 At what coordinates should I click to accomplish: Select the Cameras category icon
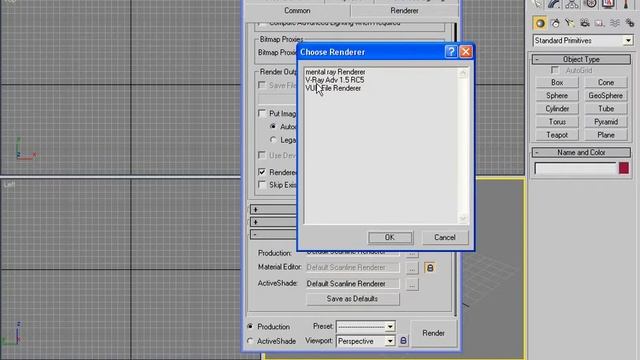click(584, 23)
